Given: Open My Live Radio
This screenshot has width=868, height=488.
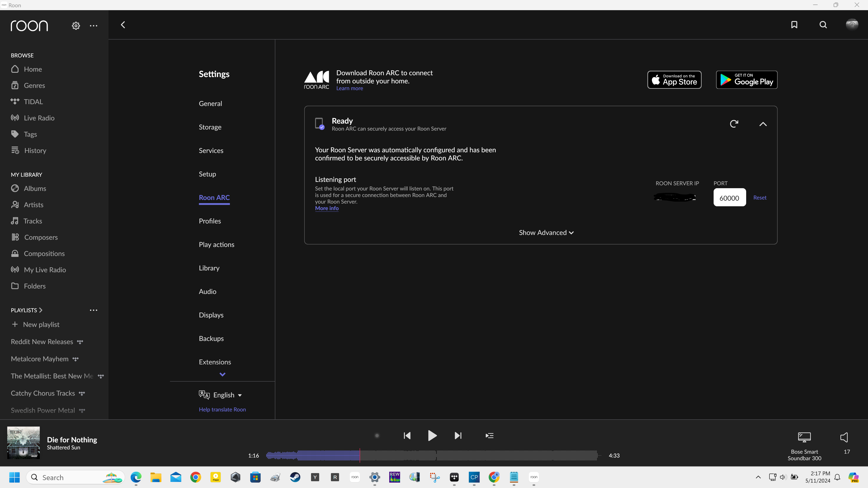Looking at the screenshot, I should 38,270.
